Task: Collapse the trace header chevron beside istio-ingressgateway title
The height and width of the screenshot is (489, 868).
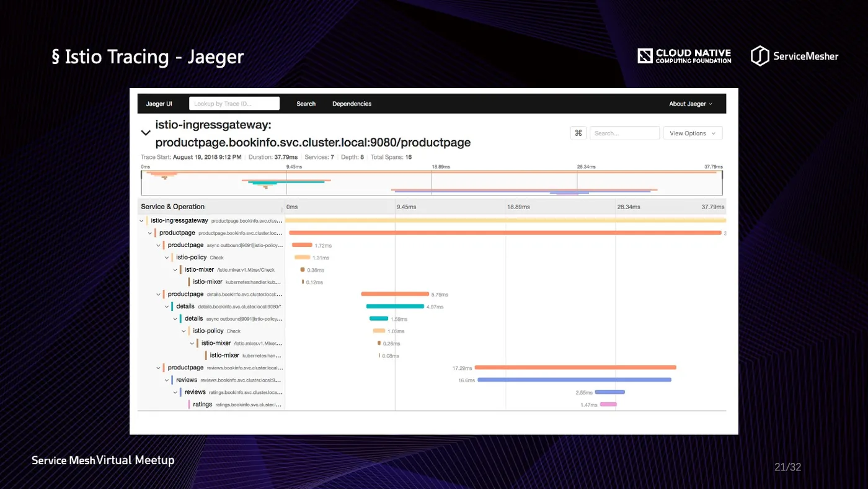Action: 146,133
